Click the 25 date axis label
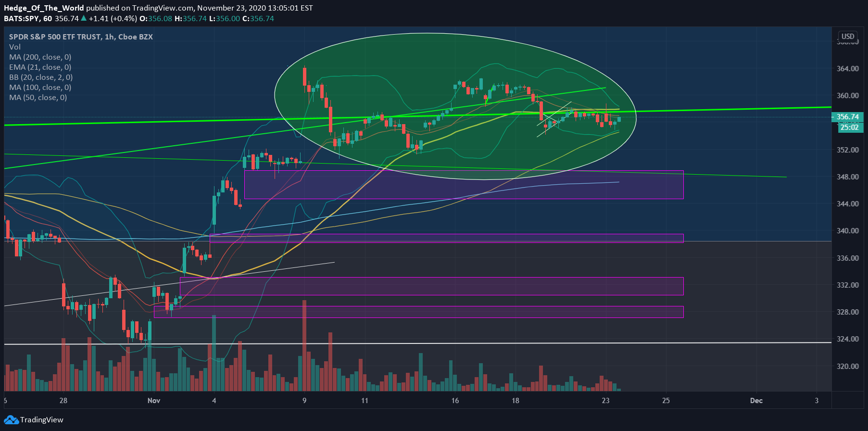The image size is (868, 431). (x=666, y=400)
